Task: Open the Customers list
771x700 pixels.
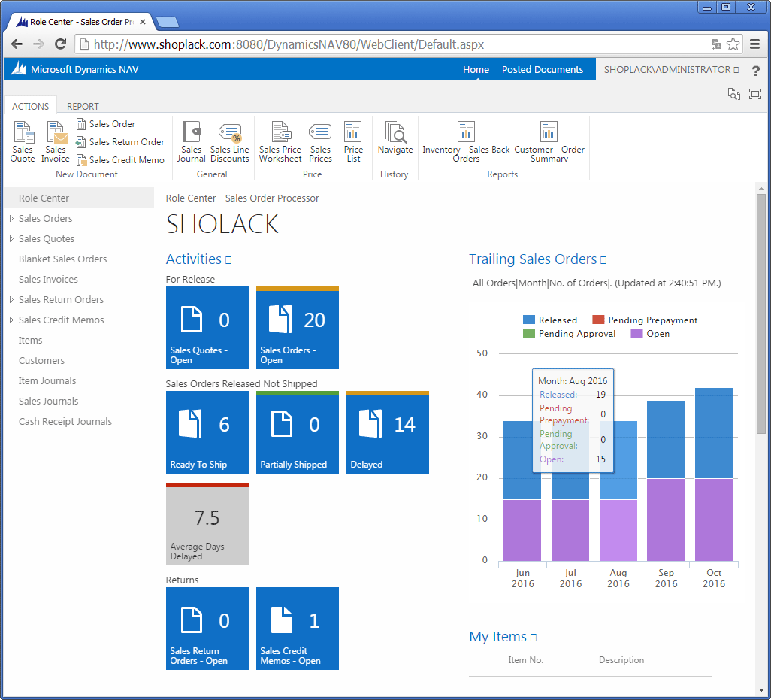Action: (x=42, y=361)
